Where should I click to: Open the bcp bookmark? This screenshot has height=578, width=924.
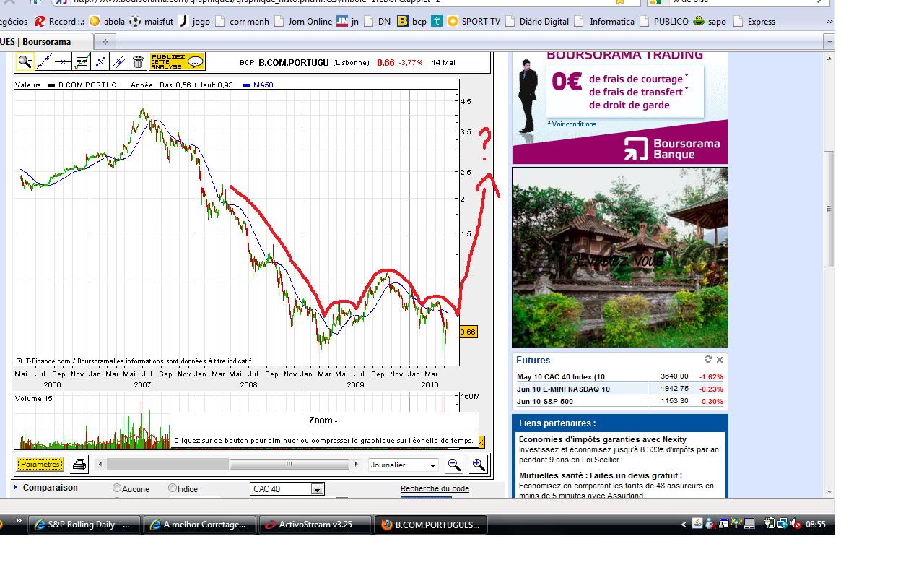[x=412, y=22]
